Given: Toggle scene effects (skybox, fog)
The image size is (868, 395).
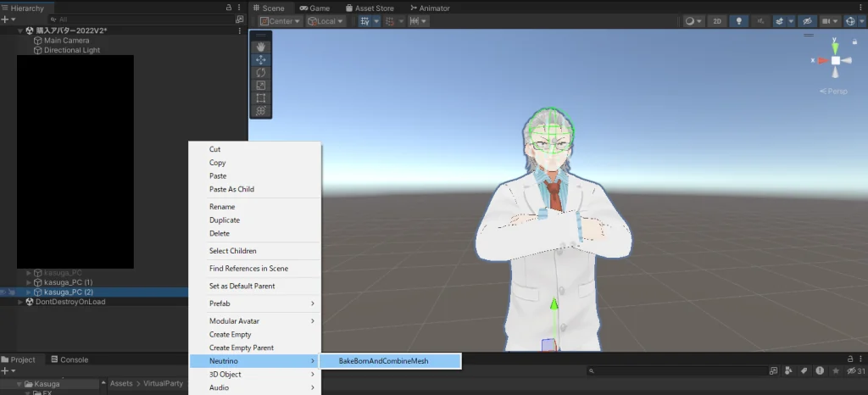Looking at the screenshot, I should (780, 21).
